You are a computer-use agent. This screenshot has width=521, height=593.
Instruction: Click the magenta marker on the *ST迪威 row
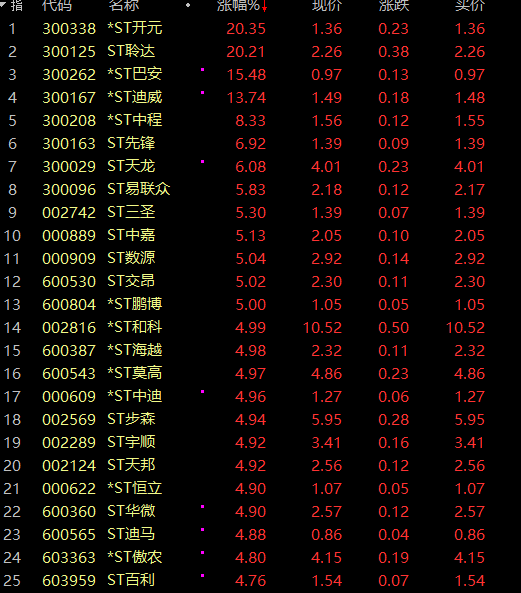(x=203, y=93)
